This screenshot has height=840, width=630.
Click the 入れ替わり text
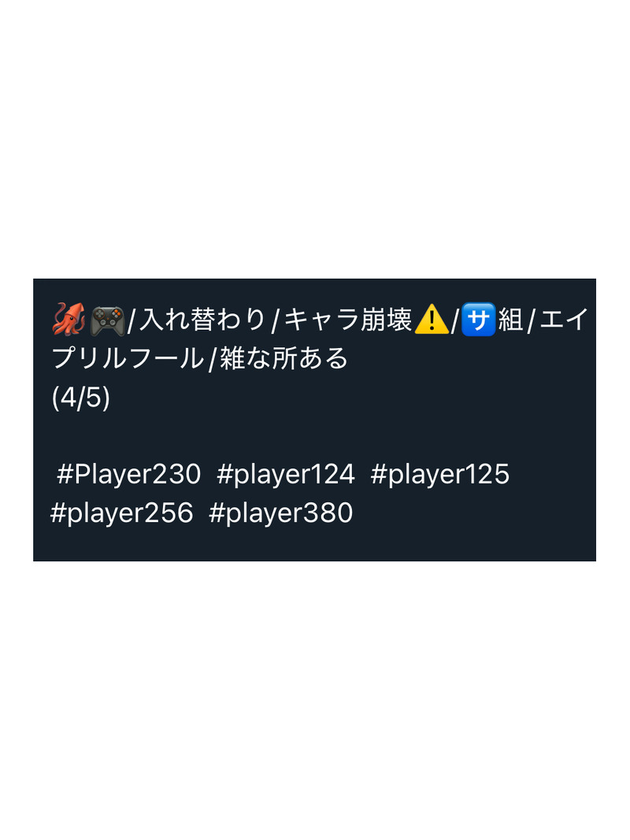(x=202, y=320)
